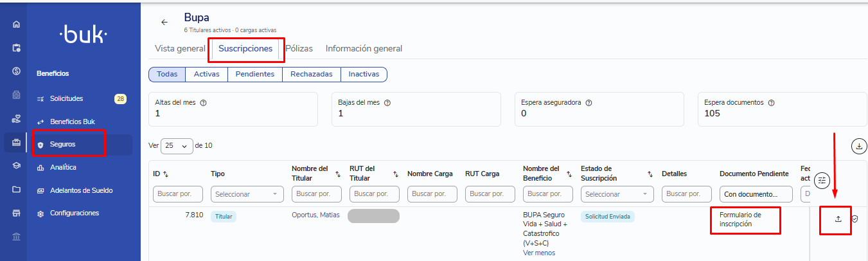This screenshot has height=261, width=868.
Task: Open the hand-with-heart icon in the left rail
Action: click(16, 119)
